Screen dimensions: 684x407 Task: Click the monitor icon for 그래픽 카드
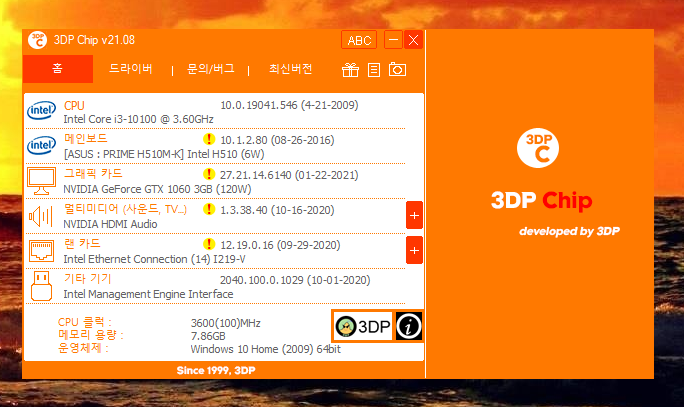point(41,181)
